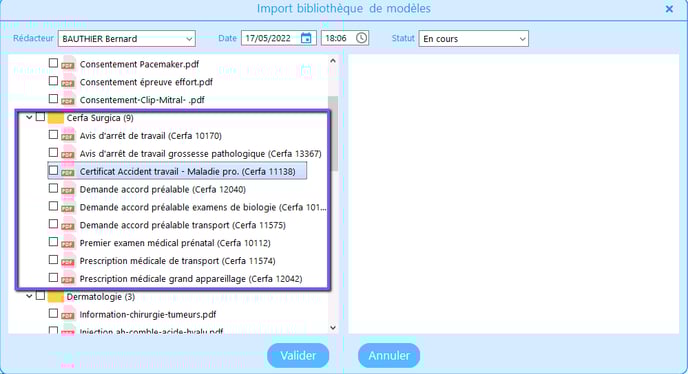The height and width of the screenshot is (374, 688).
Task: Select Prescription médicale de transport (Cerfa 11574) text
Action: 177,261
